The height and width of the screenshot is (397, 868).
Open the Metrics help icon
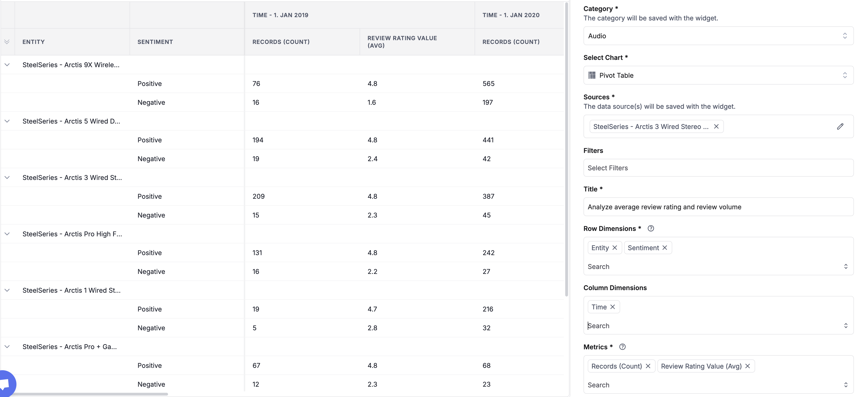coord(622,347)
